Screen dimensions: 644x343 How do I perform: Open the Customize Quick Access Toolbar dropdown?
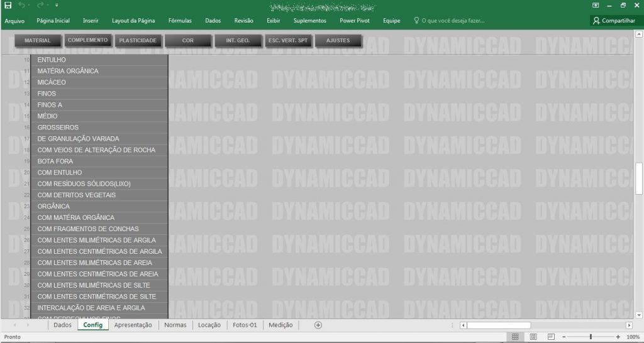57,5
